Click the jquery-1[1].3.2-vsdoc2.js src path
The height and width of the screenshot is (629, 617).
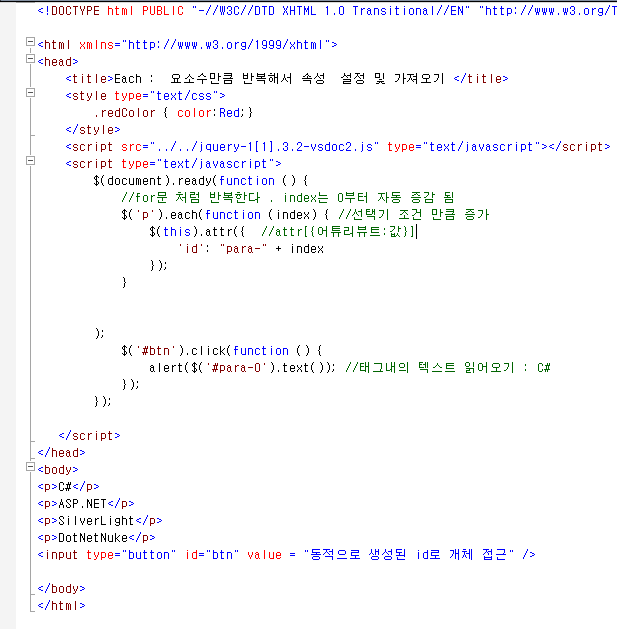264,147
